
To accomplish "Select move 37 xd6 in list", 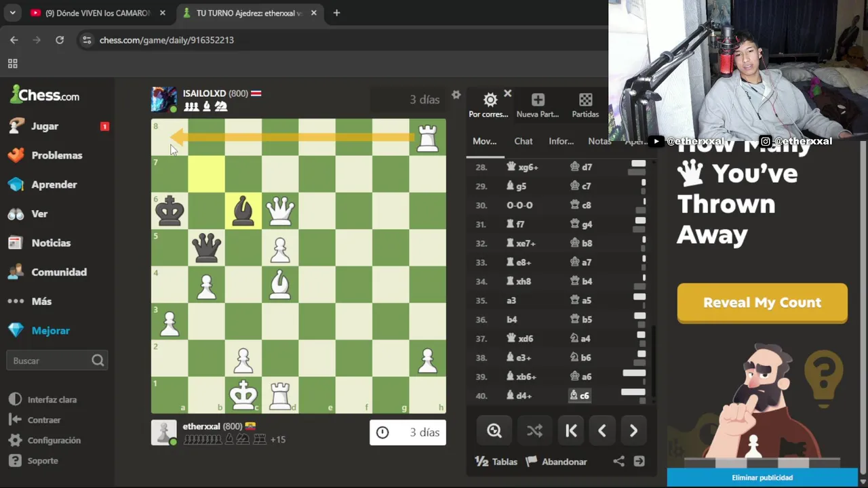I will 520,338.
